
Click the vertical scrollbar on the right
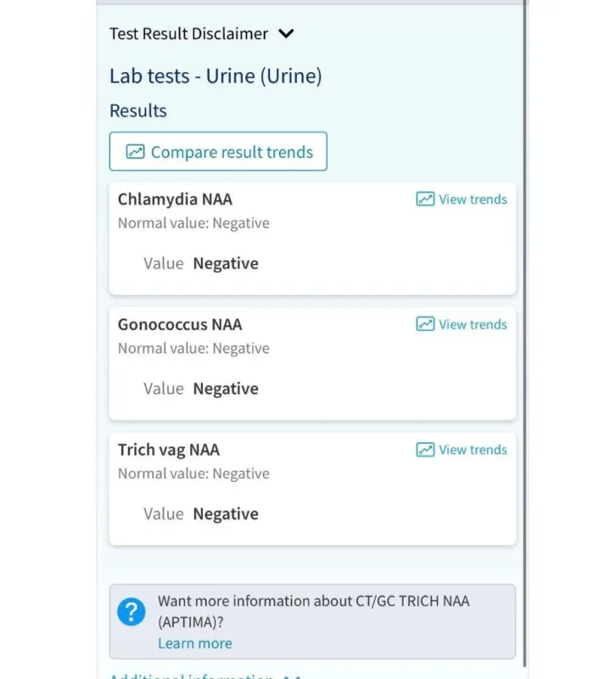(x=524, y=339)
